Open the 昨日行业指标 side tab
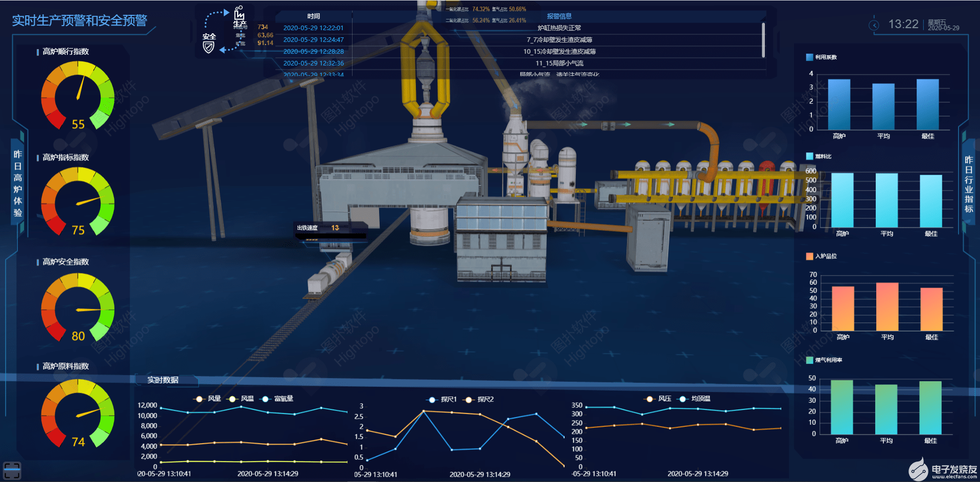The width and height of the screenshot is (980, 482). [x=968, y=184]
